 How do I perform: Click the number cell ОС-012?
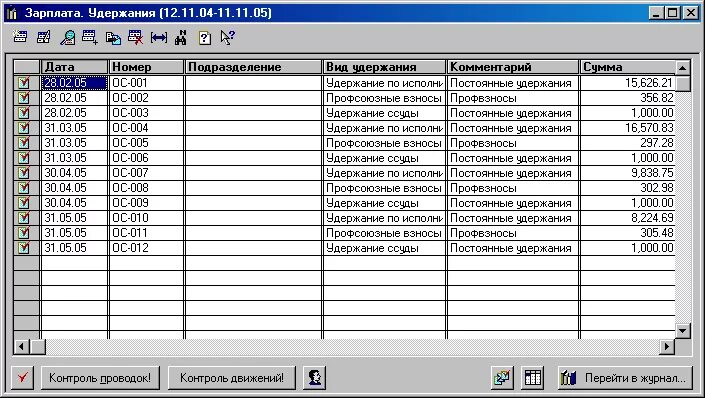click(147, 247)
